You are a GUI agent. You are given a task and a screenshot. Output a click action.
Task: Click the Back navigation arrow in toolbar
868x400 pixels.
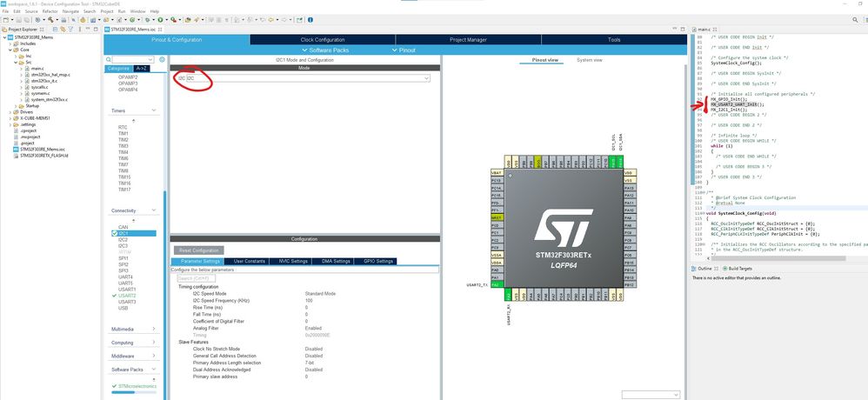coord(272,20)
